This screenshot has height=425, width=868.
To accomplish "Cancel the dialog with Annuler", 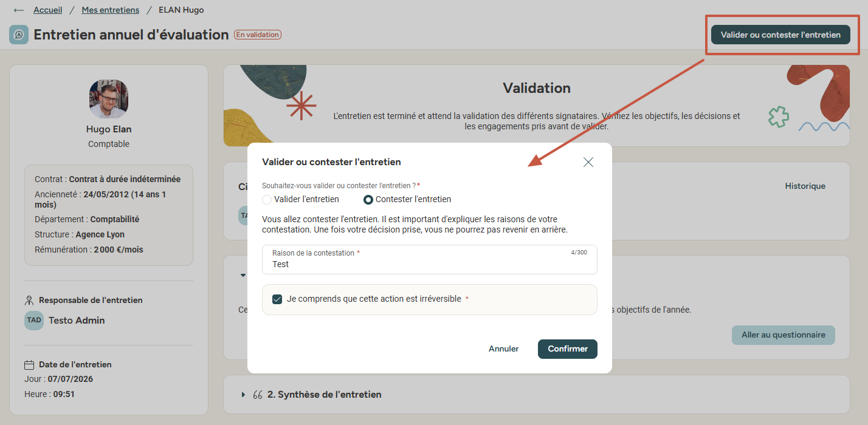I will click(503, 348).
